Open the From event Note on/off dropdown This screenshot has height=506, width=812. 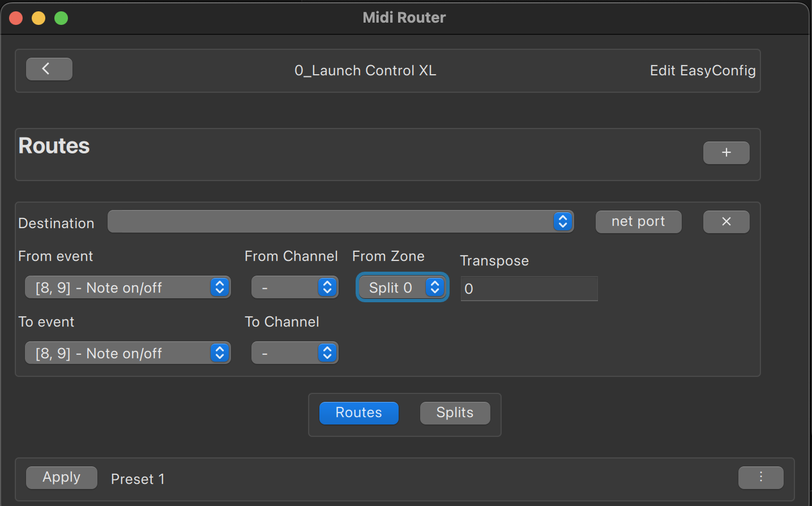[127, 288]
